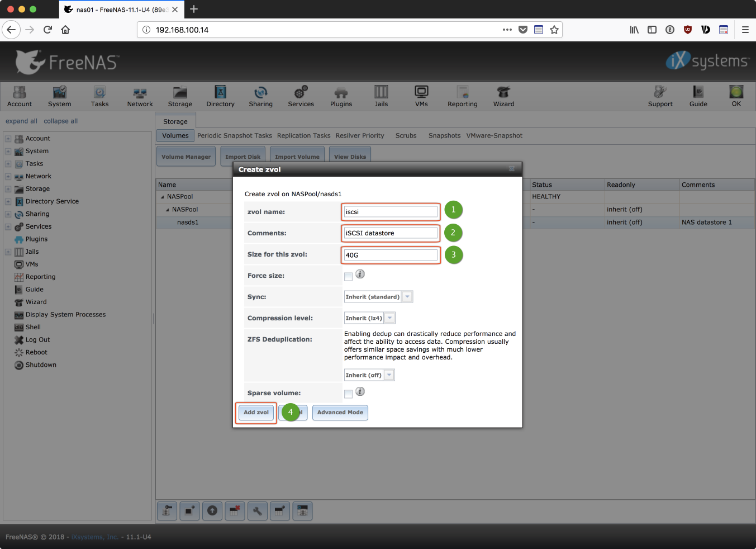Click the Force size info icon

(x=360, y=274)
